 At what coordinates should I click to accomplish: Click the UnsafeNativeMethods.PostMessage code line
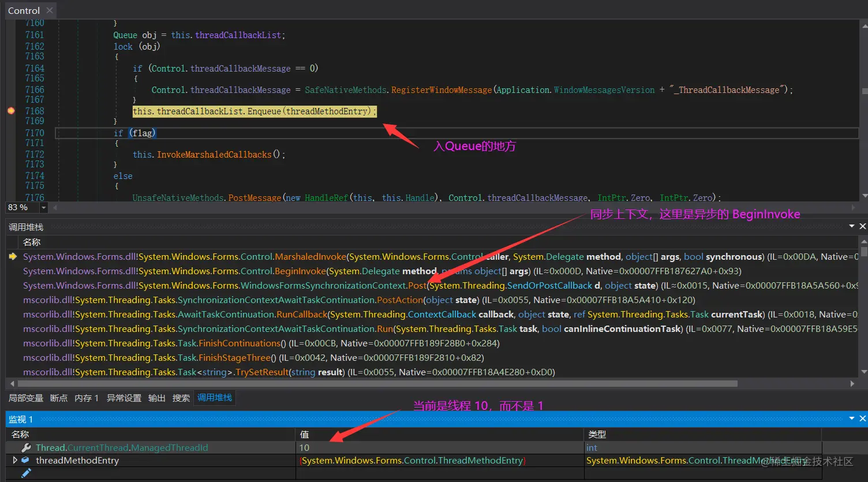click(426, 197)
